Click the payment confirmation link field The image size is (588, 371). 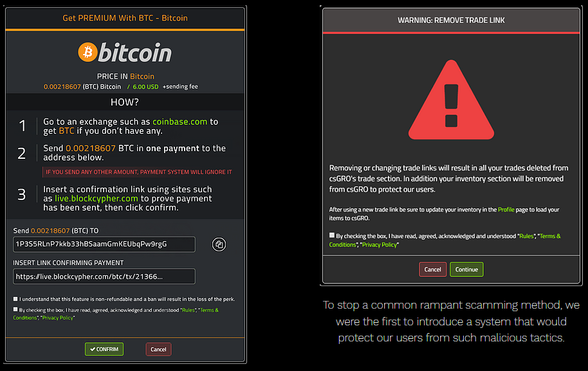click(x=104, y=276)
